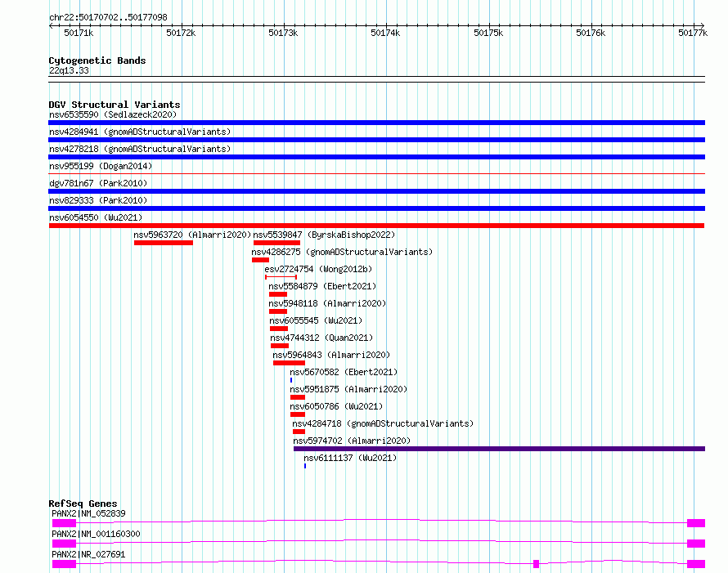This screenshot has width=728, height=573.
Task: Click the red bar under nsv4286275
Action: pos(260,260)
